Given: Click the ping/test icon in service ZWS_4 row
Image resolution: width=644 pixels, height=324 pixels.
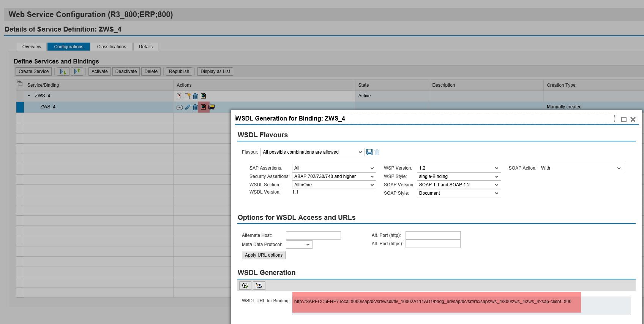Looking at the screenshot, I should 180,96.
